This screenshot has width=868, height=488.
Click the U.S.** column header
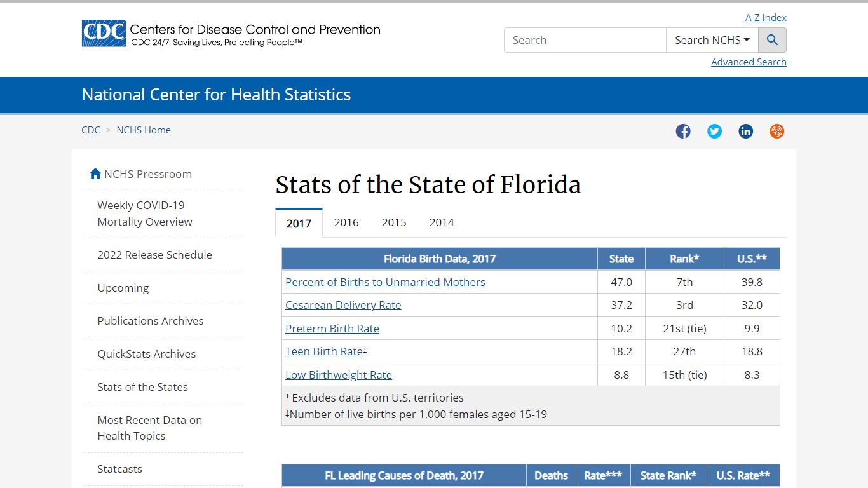pos(752,259)
